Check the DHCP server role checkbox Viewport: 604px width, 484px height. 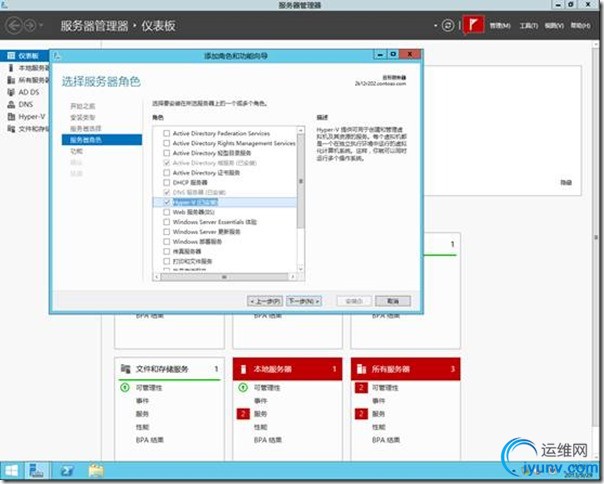(166, 182)
